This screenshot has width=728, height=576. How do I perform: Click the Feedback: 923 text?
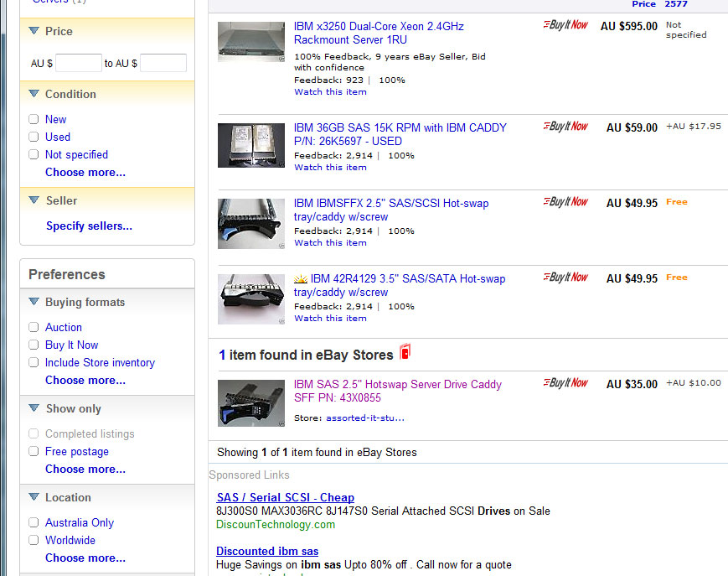click(x=328, y=80)
